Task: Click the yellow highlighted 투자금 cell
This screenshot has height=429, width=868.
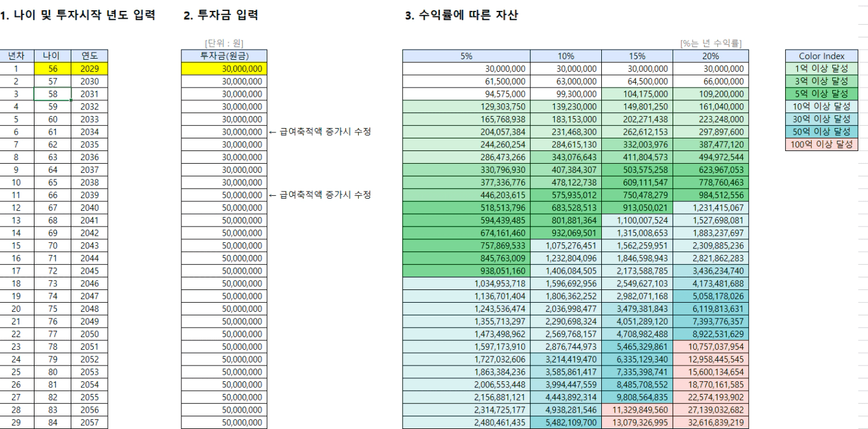Action: [223, 69]
